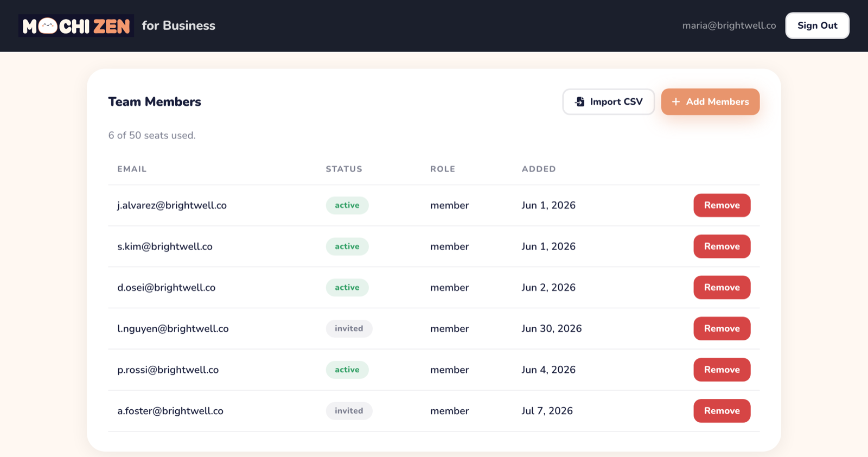Viewport: 868px width, 457px height.
Task: Remove a.foster@brightwell.co from team
Action: point(722,411)
